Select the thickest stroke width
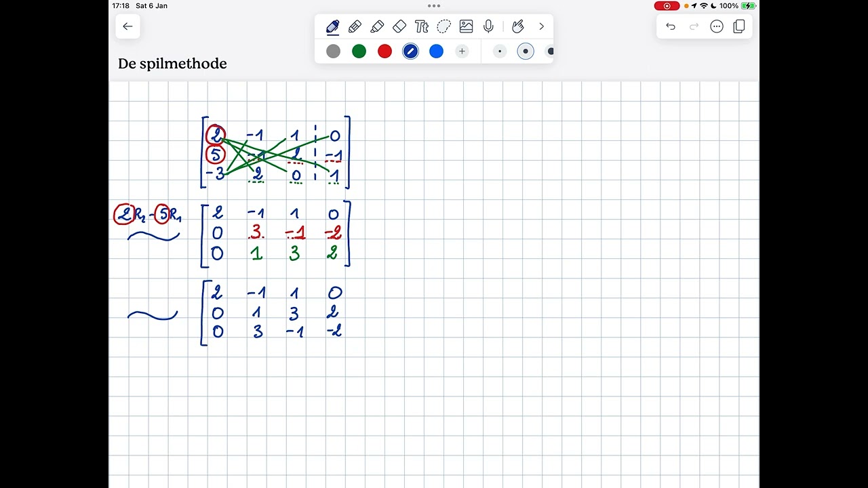Viewport: 868px width, 488px height. pos(549,52)
